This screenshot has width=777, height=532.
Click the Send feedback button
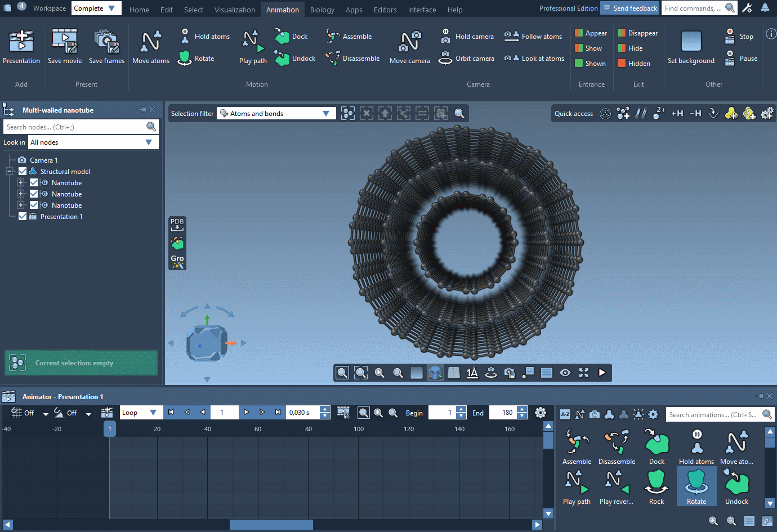click(x=629, y=8)
